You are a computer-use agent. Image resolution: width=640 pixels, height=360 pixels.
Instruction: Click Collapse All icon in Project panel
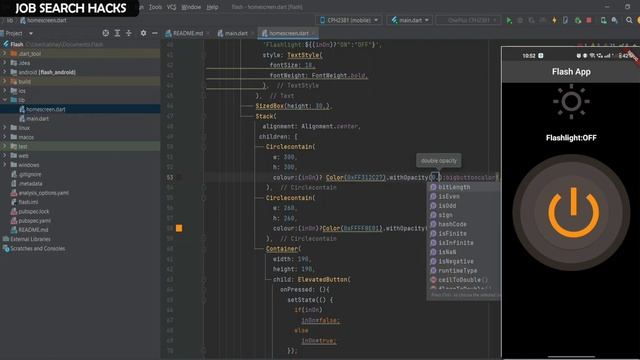129,33
